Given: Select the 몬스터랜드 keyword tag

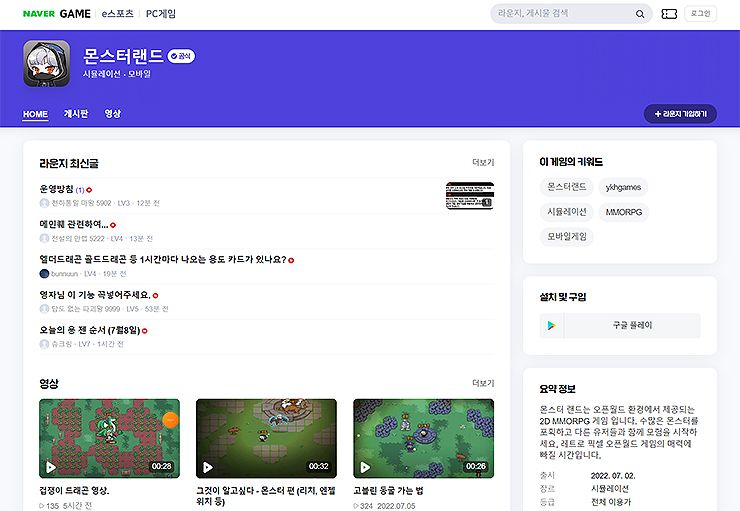Looking at the screenshot, I should coord(567,187).
